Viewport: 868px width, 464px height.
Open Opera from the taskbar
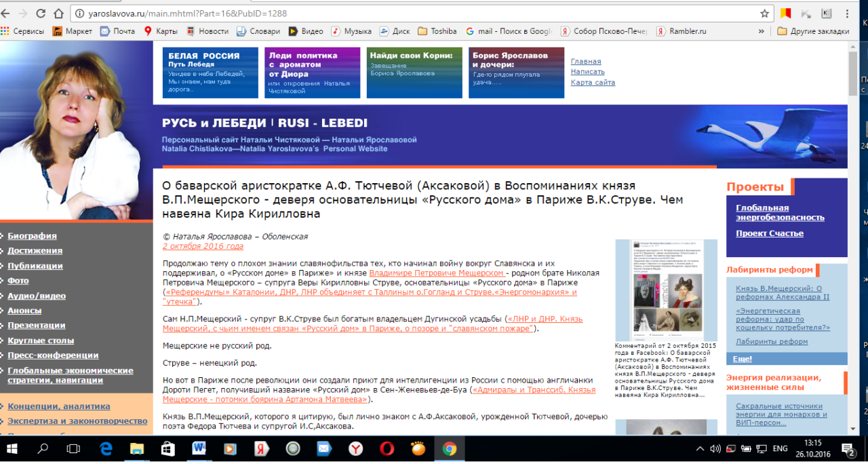click(x=387, y=448)
